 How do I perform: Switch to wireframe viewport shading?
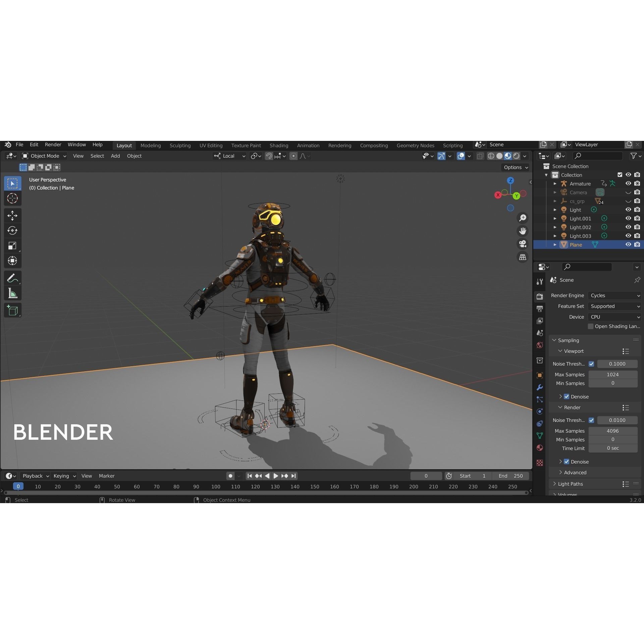pos(491,156)
